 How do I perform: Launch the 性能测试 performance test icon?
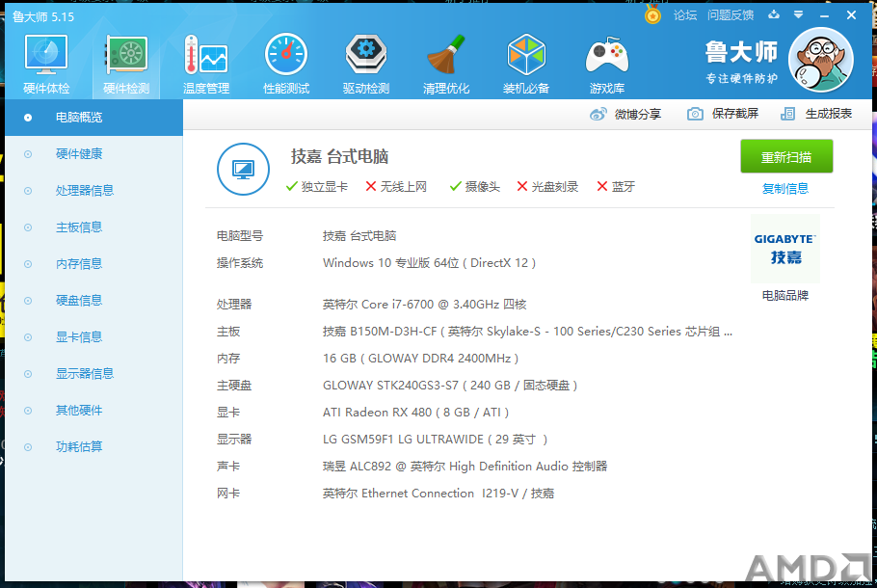click(286, 64)
